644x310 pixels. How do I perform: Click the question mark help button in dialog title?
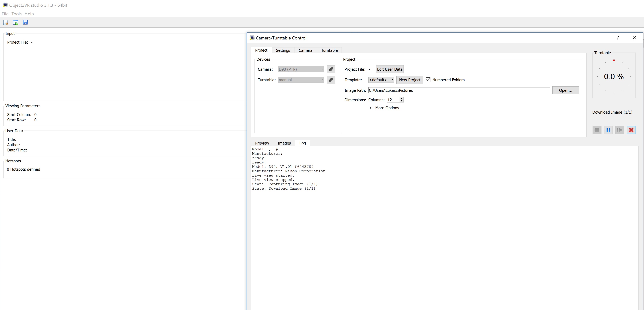618,38
